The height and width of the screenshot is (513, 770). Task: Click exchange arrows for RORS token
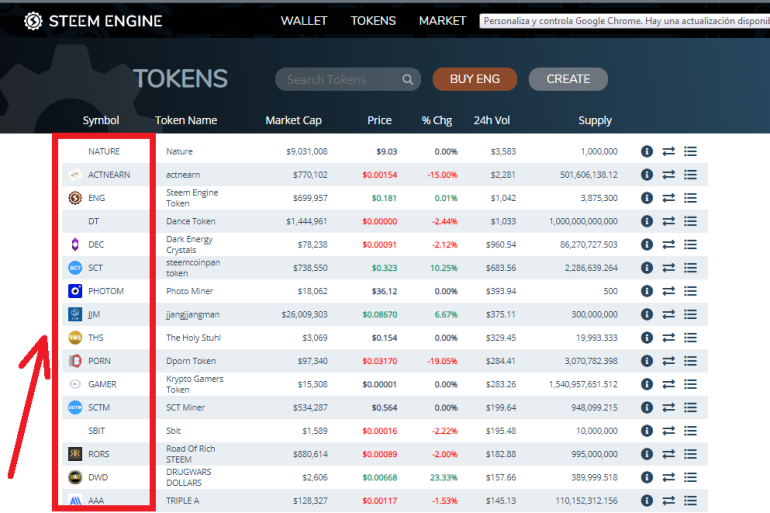pos(668,454)
